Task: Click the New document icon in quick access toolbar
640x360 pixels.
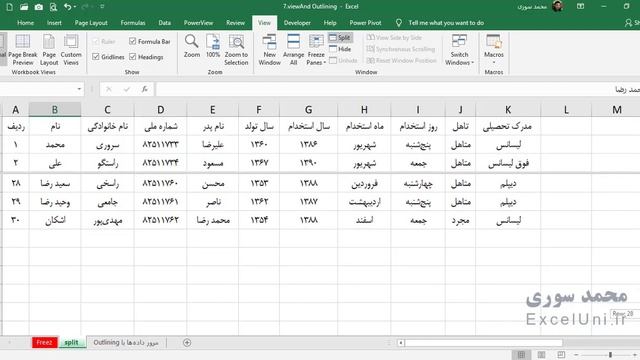Action: 9,7
